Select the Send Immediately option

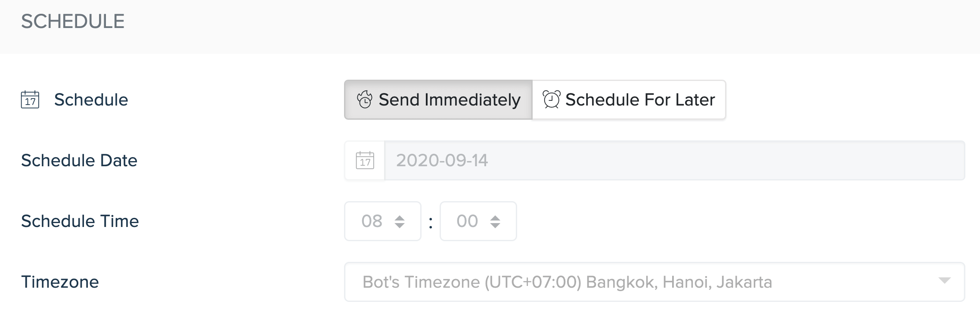(438, 99)
